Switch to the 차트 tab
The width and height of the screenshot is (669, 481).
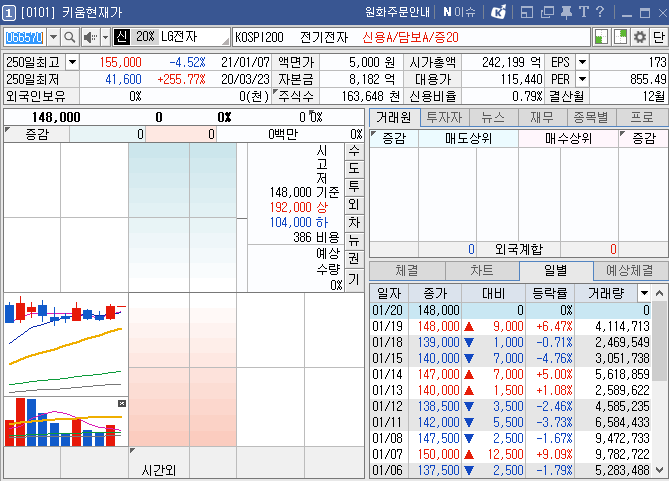[x=482, y=270]
